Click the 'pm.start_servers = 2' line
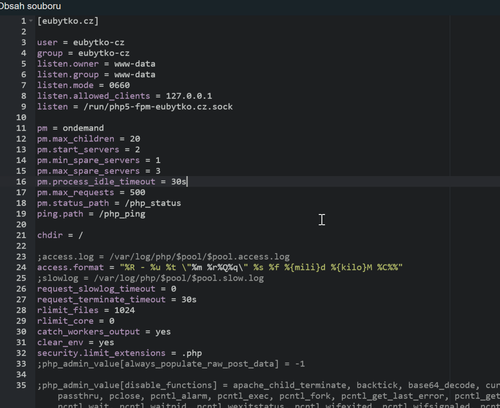 point(89,150)
